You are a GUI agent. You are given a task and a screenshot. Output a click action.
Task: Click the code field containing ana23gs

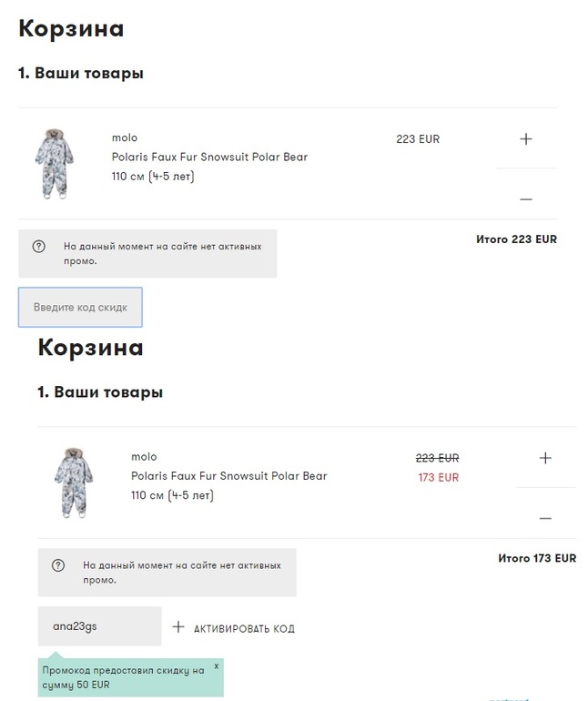[99, 626]
